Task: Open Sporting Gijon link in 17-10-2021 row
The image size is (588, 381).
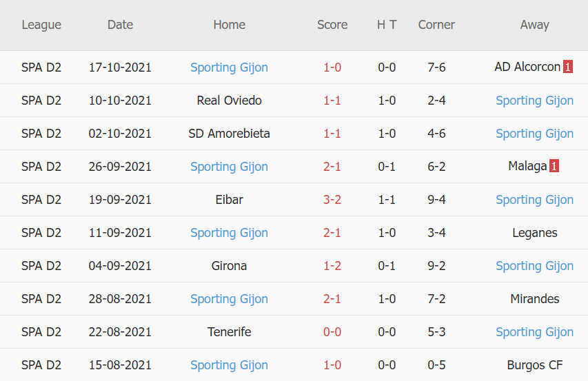Action: 229,68
